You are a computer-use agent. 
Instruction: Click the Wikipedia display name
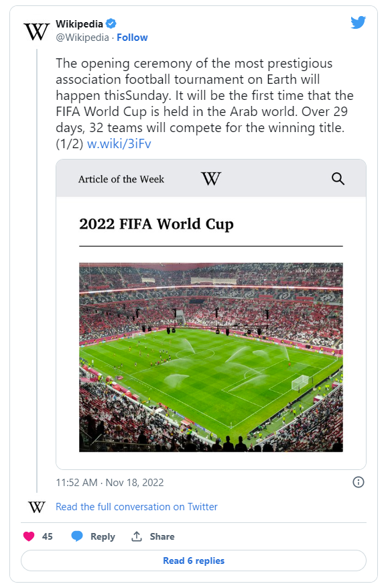[79, 24]
